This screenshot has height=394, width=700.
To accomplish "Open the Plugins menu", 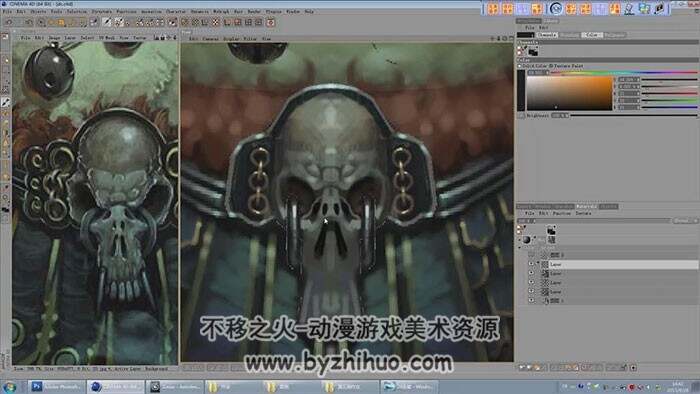I will 274,12.
